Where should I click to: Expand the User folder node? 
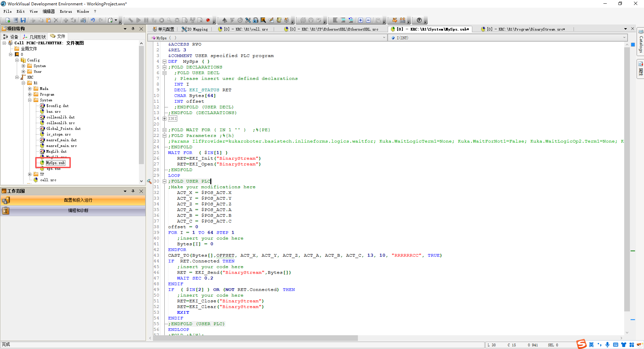[23, 71]
